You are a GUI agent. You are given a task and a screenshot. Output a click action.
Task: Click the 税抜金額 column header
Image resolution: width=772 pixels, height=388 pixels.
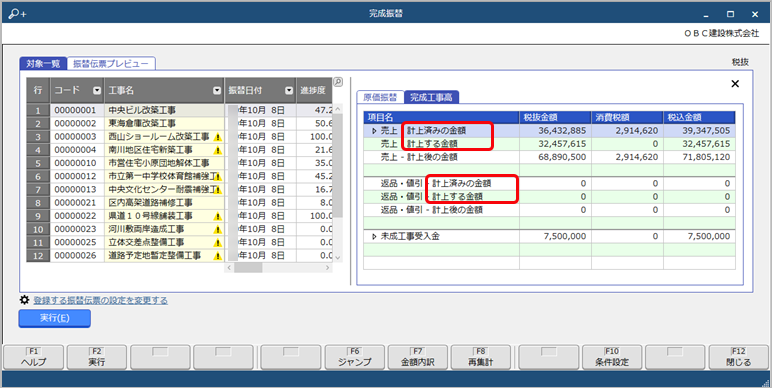point(555,117)
